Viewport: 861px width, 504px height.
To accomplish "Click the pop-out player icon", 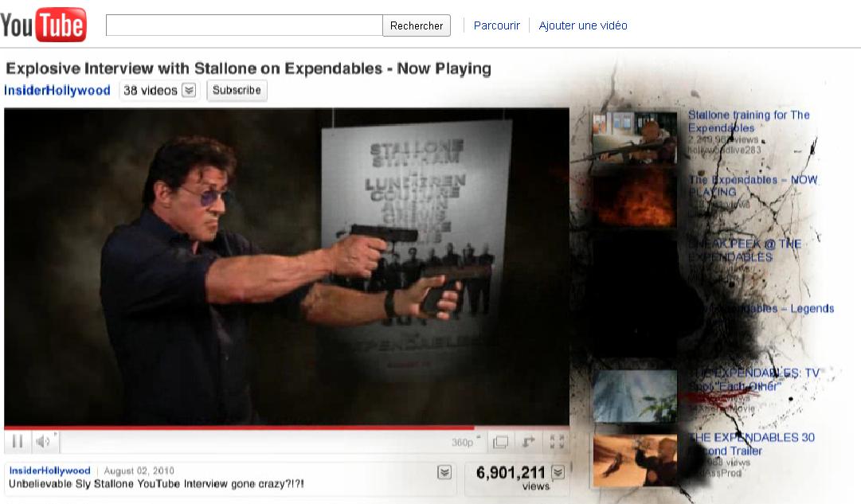I will pos(529,442).
